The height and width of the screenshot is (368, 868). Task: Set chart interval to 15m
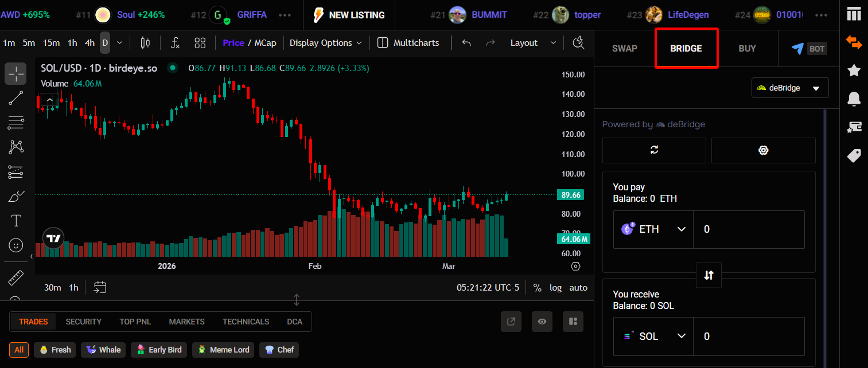pos(51,43)
